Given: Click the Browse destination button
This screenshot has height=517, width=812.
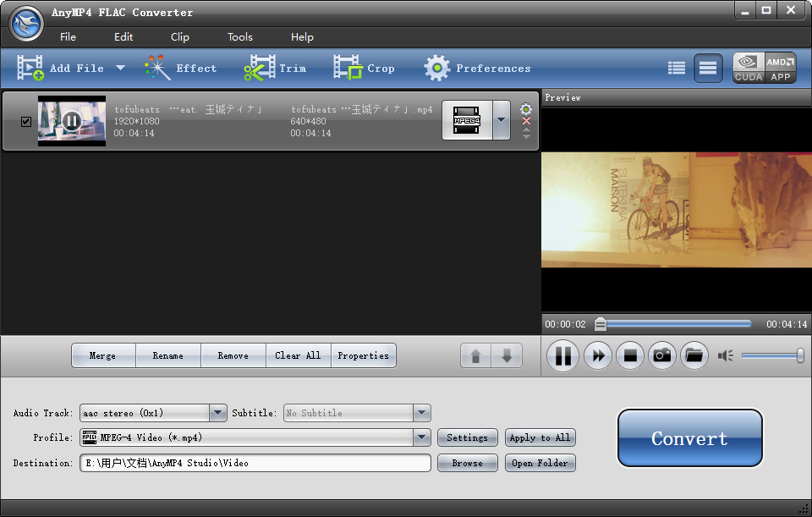Looking at the screenshot, I should [x=467, y=463].
